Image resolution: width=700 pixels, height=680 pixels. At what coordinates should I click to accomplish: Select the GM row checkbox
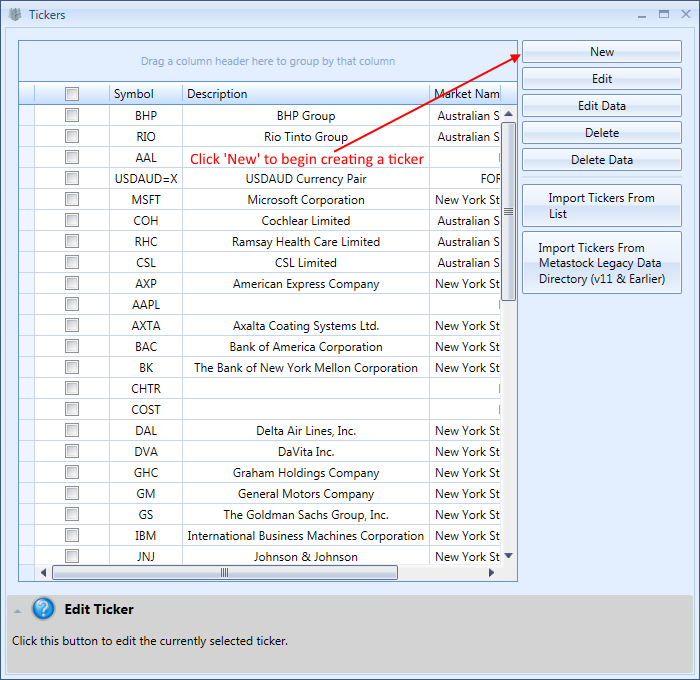pyautogui.click(x=72, y=493)
